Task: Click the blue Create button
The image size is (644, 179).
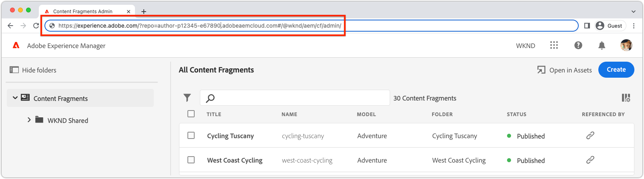Action: [616, 70]
